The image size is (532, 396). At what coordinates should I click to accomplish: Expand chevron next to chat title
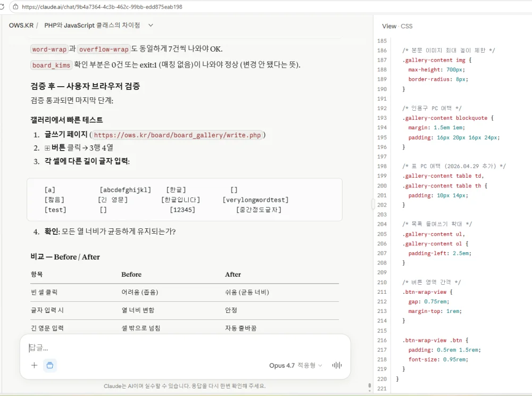click(151, 25)
